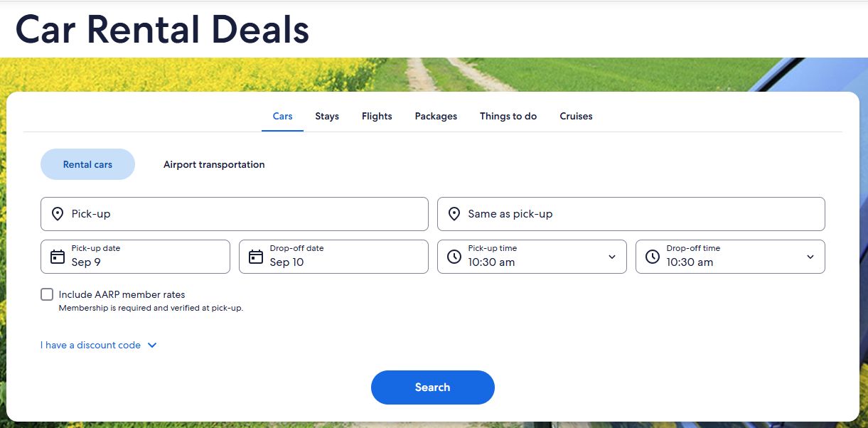Click the drop-off time clock icon
The width and height of the screenshot is (868, 428).
click(653, 257)
